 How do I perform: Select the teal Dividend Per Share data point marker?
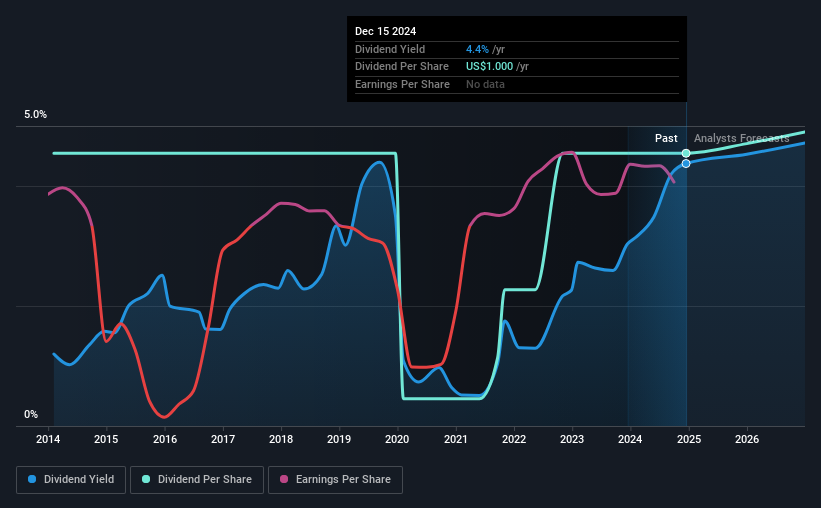coord(686,153)
